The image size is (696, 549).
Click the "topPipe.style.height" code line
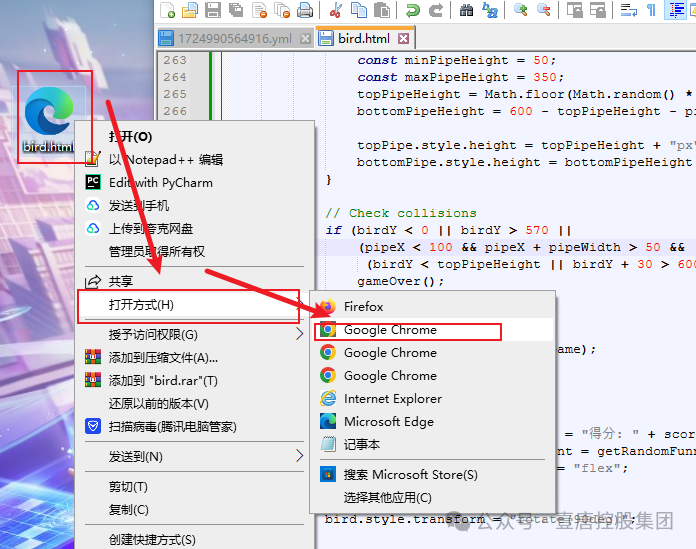point(526,146)
